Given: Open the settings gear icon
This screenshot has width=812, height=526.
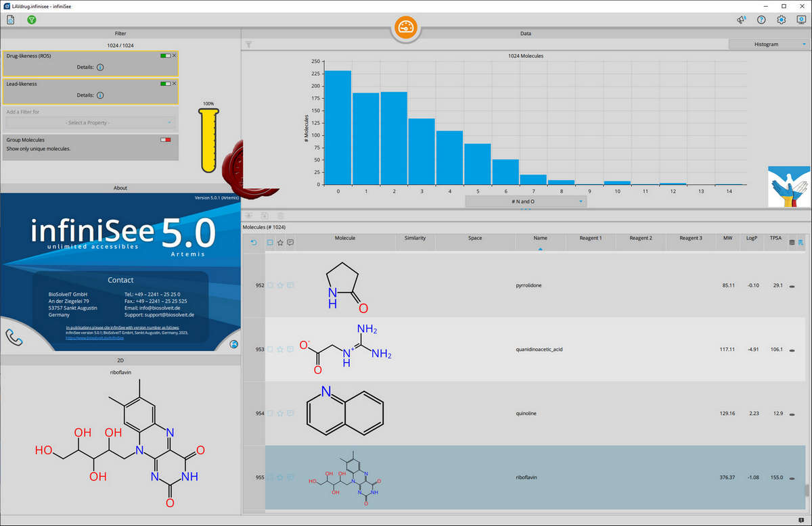Looking at the screenshot, I should (x=781, y=20).
